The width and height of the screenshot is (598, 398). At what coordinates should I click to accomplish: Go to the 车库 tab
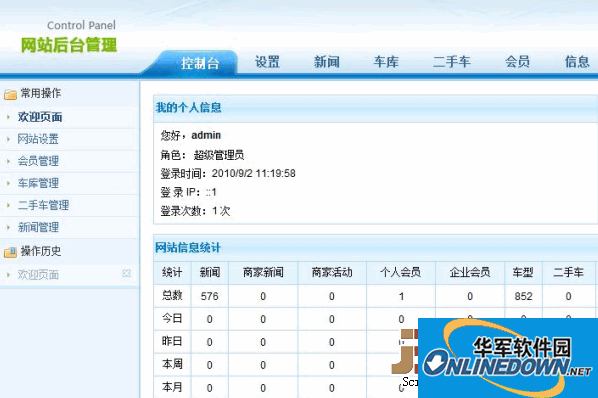pos(386,62)
